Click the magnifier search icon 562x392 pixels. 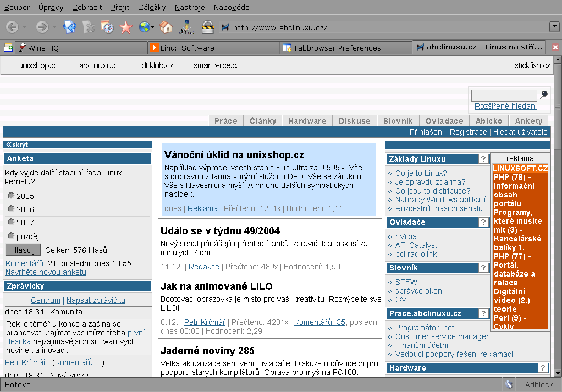544,95
